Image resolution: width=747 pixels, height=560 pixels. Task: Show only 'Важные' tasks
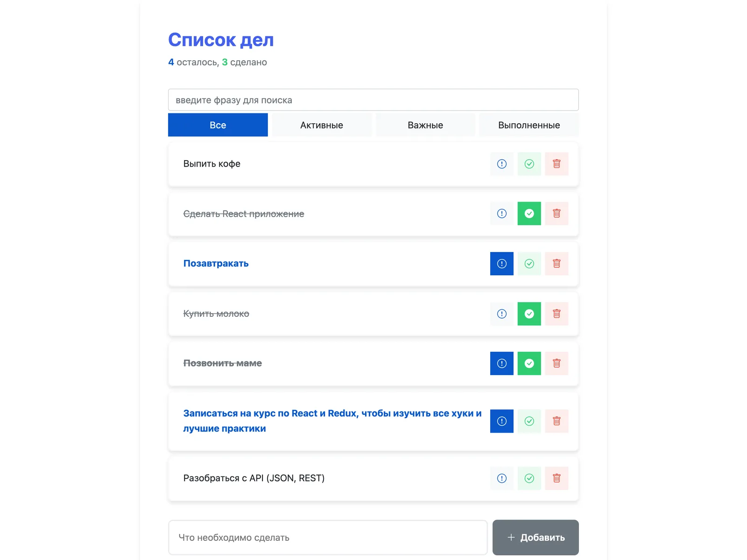pyautogui.click(x=425, y=125)
